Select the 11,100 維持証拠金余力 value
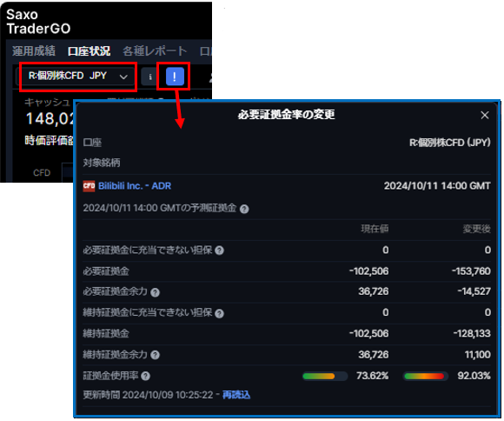The height and width of the screenshot is (421, 504). (478, 354)
